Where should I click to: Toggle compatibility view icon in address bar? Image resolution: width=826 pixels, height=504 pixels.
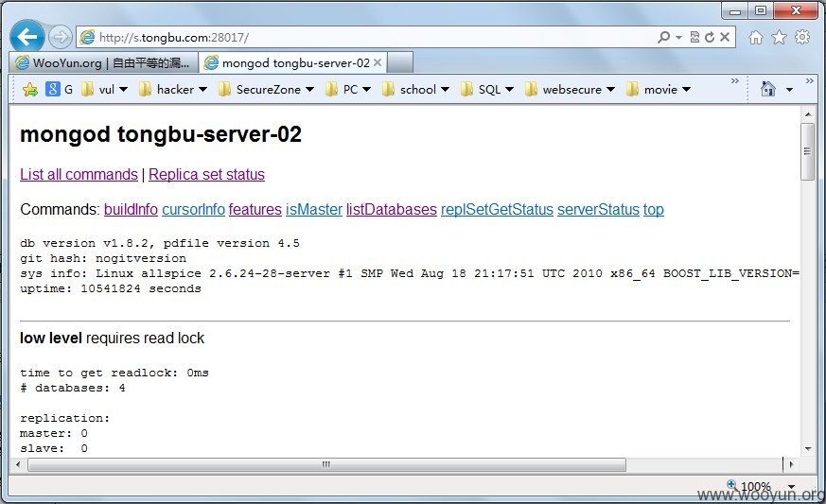pos(694,37)
